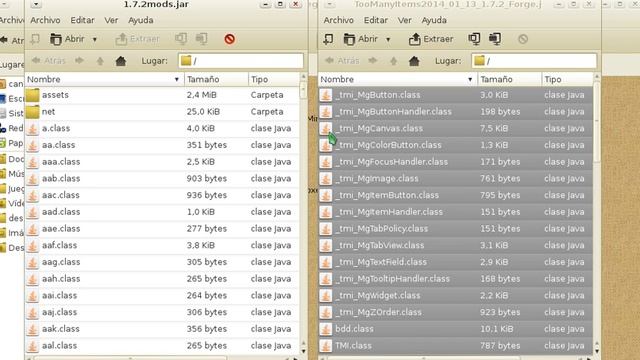
Task: Select a.class Java file icon
Action: click(x=33, y=129)
